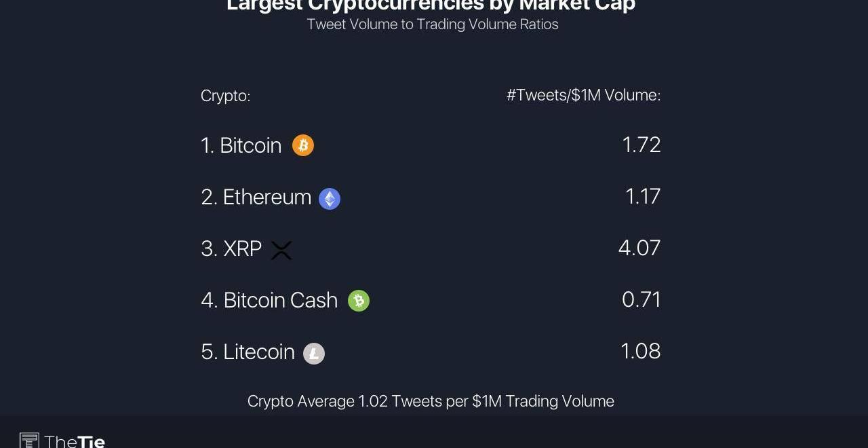Click Litecoin's 1.08 ratio value
Viewport: 868px width, 448px height.
point(641,351)
